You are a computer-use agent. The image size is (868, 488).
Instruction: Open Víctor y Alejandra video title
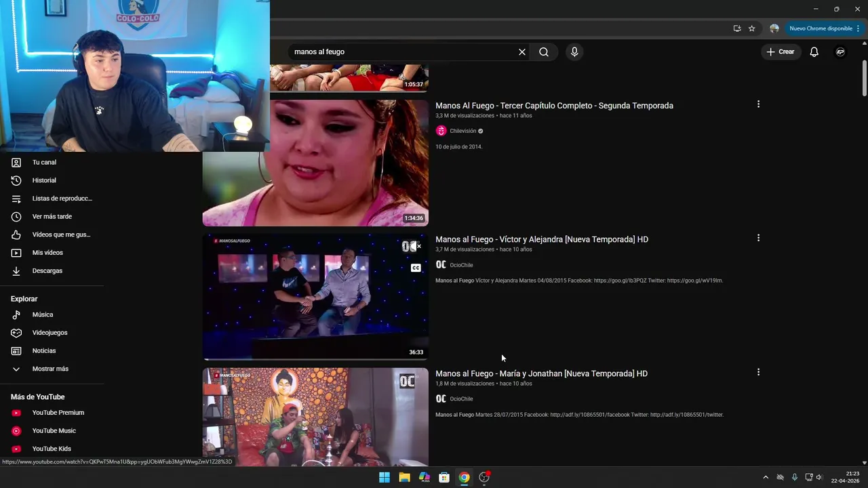(x=542, y=239)
